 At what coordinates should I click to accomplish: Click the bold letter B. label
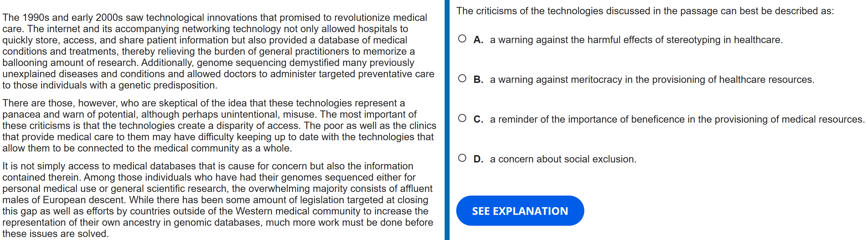(478, 80)
